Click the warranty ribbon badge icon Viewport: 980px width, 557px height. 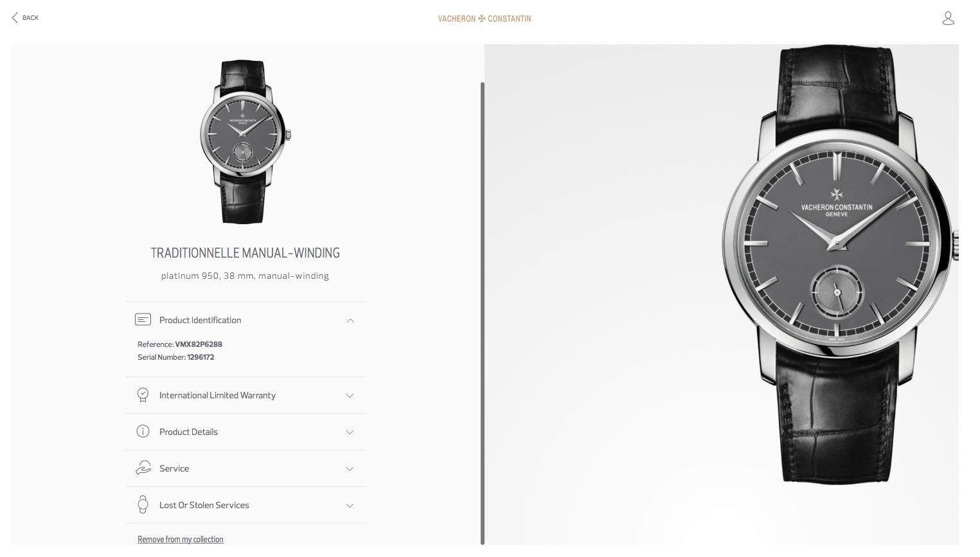(x=143, y=394)
